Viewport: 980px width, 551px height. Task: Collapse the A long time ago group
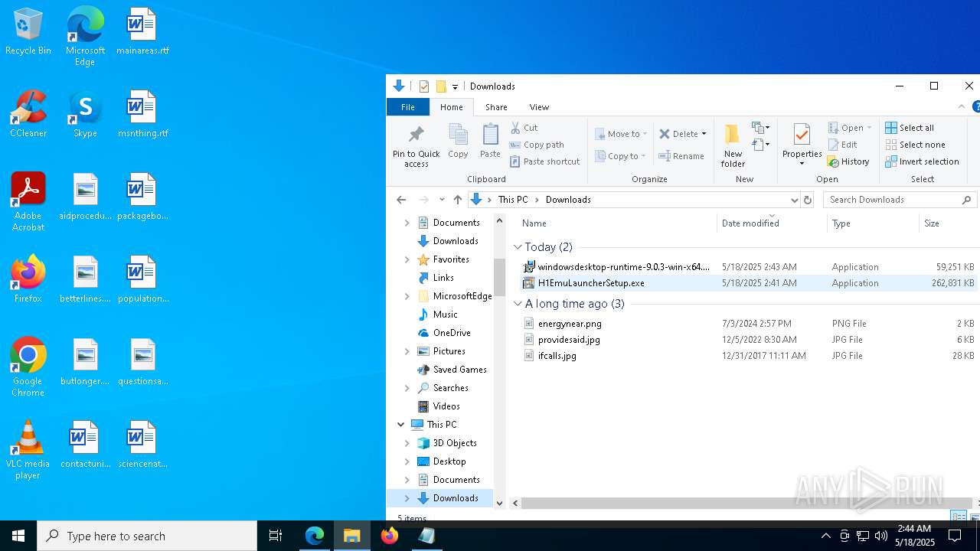(x=518, y=304)
